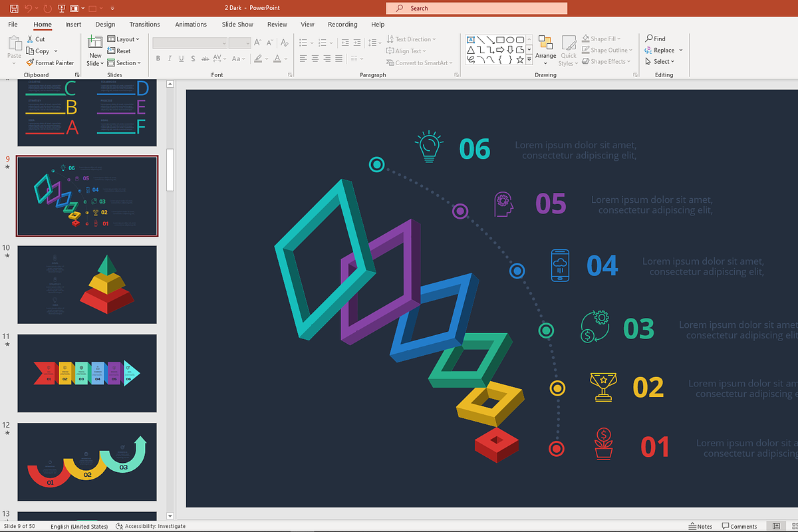798x532 pixels.
Task: Switch to the Design tab
Action: 105,25
